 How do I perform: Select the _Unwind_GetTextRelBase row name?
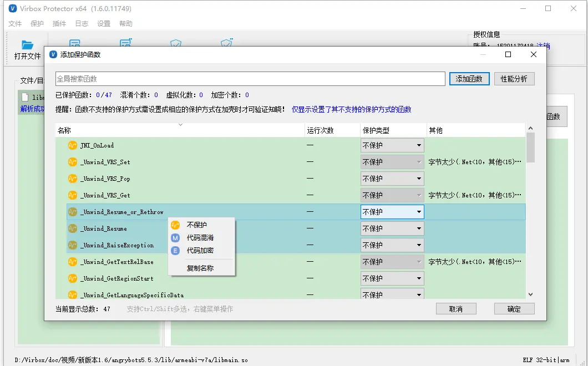[118, 262]
